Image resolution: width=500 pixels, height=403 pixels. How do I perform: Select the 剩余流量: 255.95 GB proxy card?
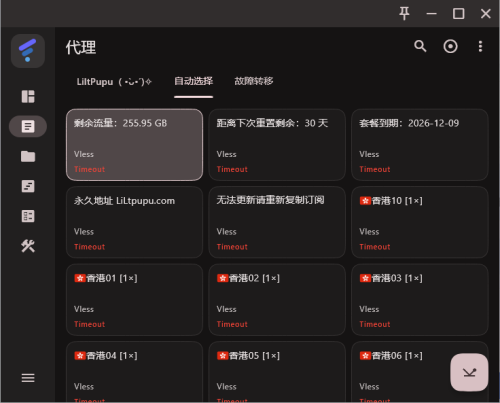[134, 145]
